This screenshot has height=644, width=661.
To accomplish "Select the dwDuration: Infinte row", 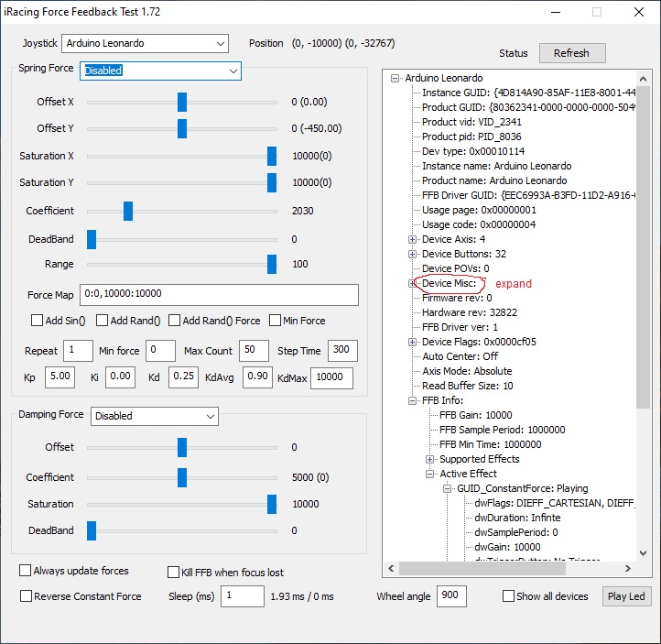I will [x=517, y=518].
